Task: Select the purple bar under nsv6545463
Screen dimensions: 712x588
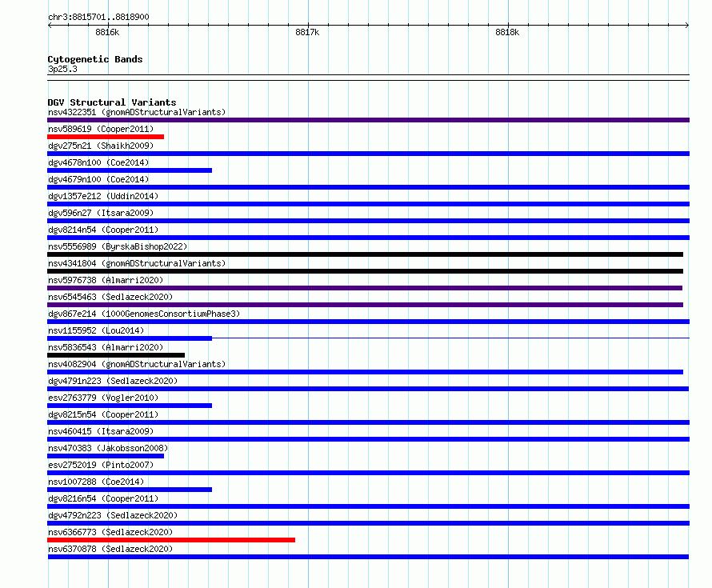Action: point(365,305)
